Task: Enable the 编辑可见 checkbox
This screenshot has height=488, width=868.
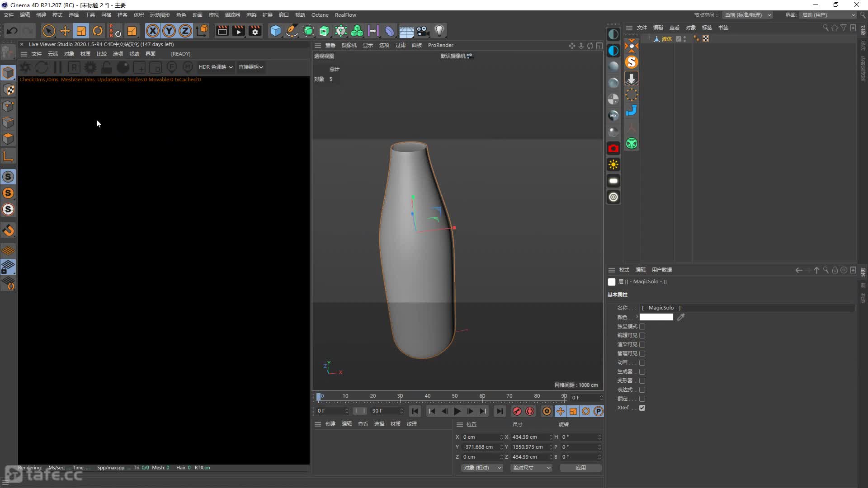Action: [x=642, y=335]
